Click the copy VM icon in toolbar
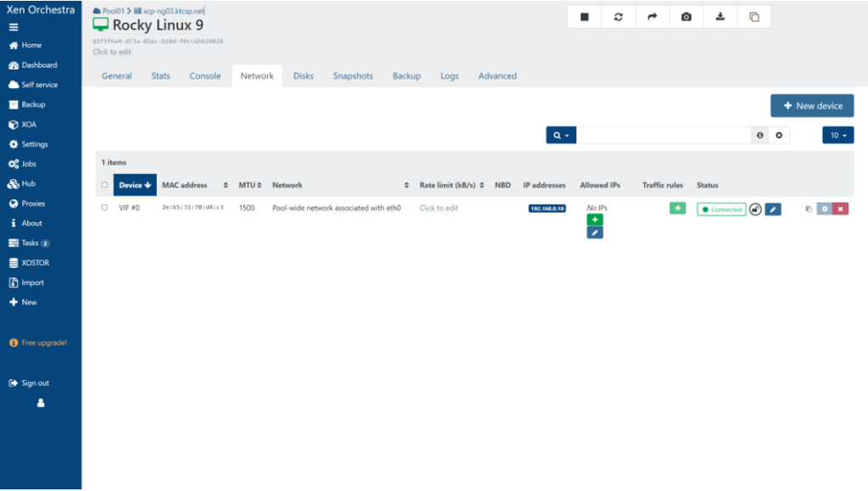This screenshot has height=491, width=868. [754, 17]
